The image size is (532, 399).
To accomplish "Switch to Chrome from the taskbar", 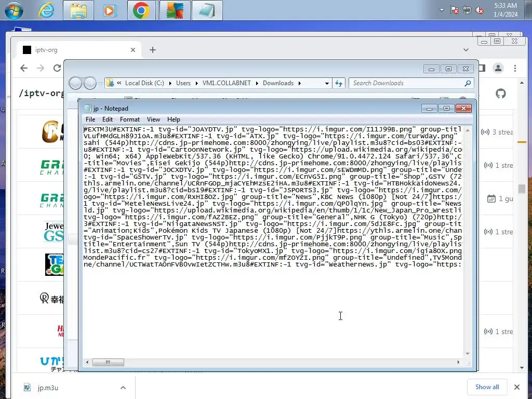I will 141,10.
